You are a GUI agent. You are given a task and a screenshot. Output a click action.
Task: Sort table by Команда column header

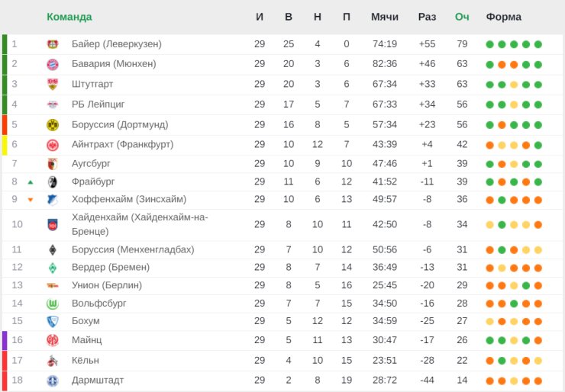click(x=69, y=17)
